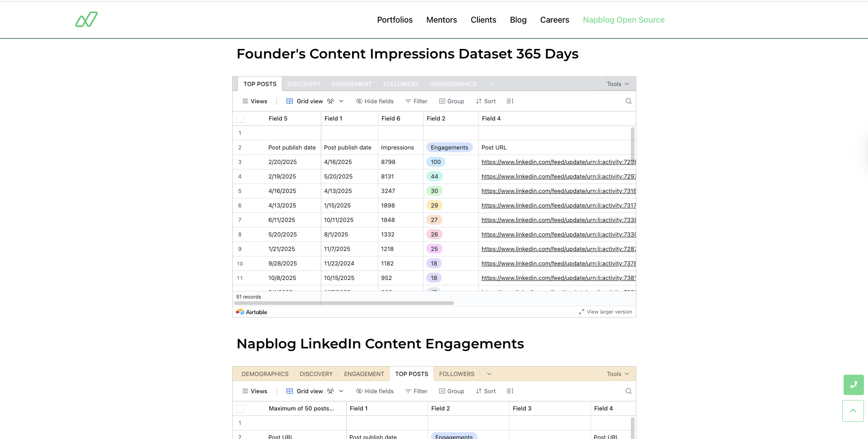Viewport: 868px width, 439px height.
Task: Check the select-all checkbox in bottom table
Action: tap(240, 408)
